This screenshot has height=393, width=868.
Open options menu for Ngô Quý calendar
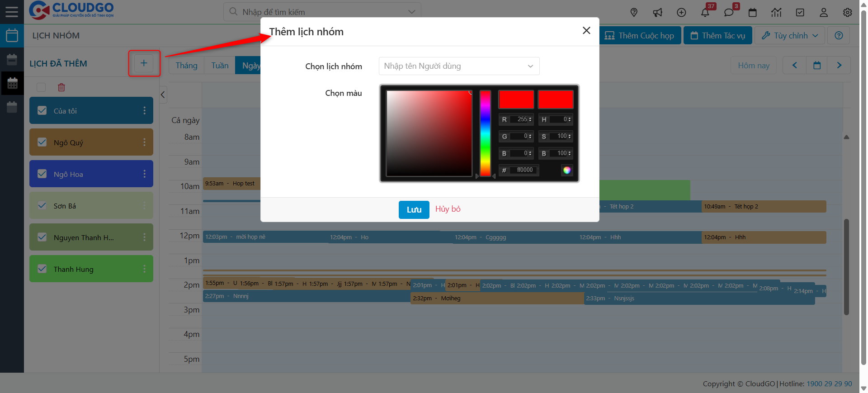tap(144, 142)
